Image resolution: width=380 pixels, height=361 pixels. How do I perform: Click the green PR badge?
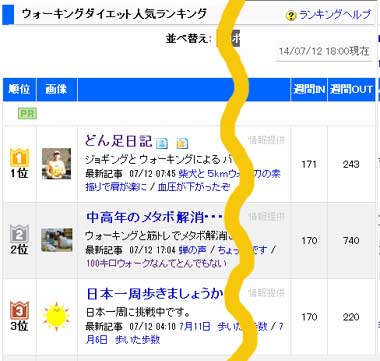click(27, 114)
